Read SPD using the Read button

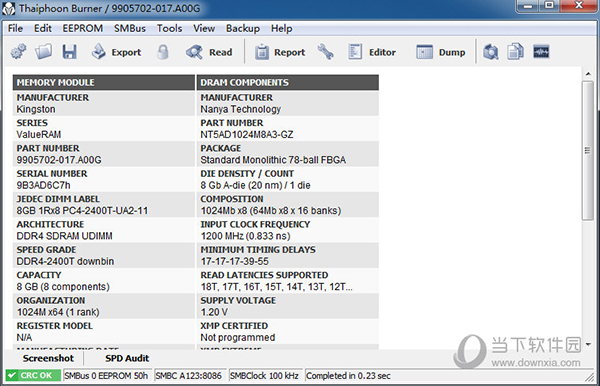209,52
